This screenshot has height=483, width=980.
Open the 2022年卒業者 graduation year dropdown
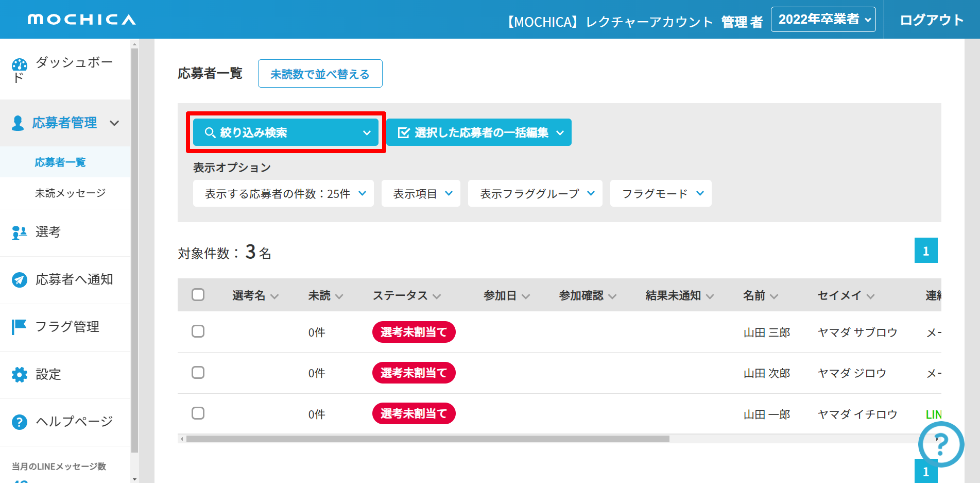823,20
